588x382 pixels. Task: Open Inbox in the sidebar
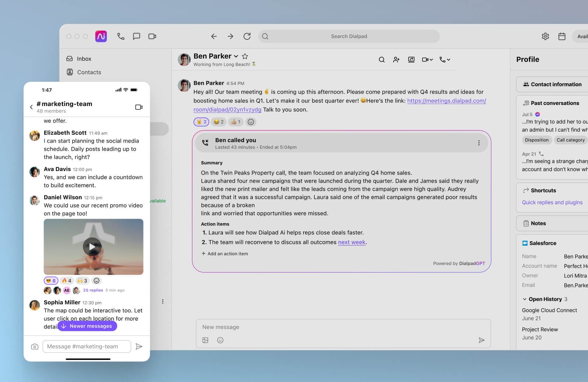coord(84,59)
